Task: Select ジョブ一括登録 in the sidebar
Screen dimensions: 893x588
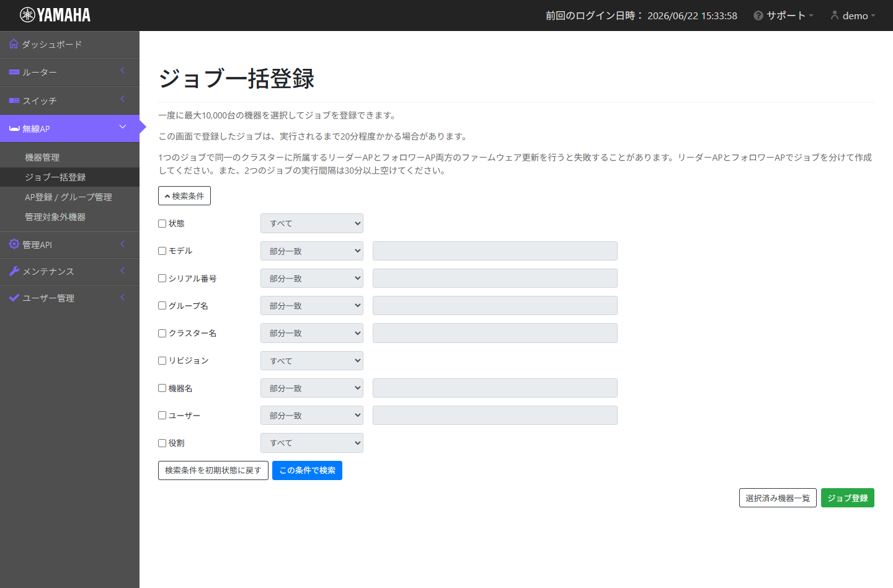Action: click(69, 177)
